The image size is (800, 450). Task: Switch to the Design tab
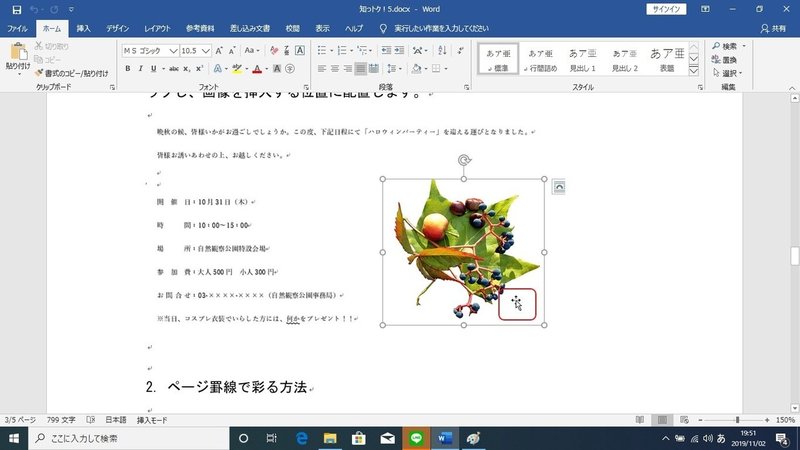coord(117,29)
